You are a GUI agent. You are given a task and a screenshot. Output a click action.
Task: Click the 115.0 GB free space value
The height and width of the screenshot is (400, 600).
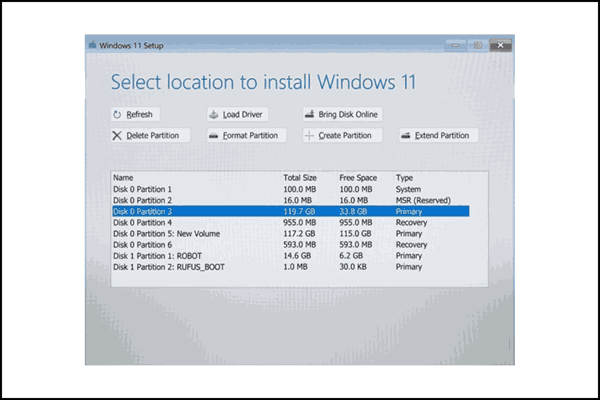(355, 233)
